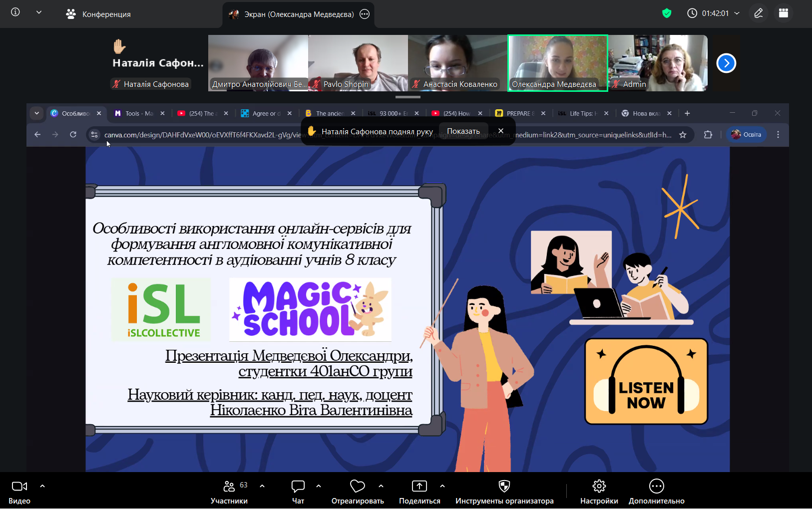Select Дмитро Анатолійович video thumbnail

point(258,63)
